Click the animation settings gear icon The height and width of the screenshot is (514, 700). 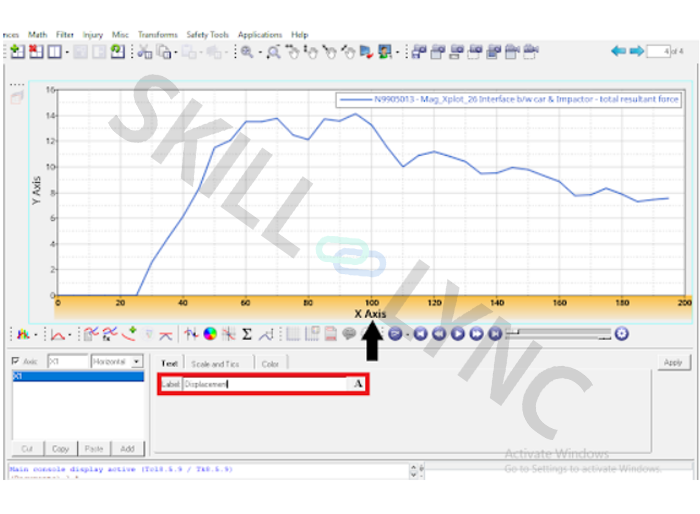pos(622,334)
